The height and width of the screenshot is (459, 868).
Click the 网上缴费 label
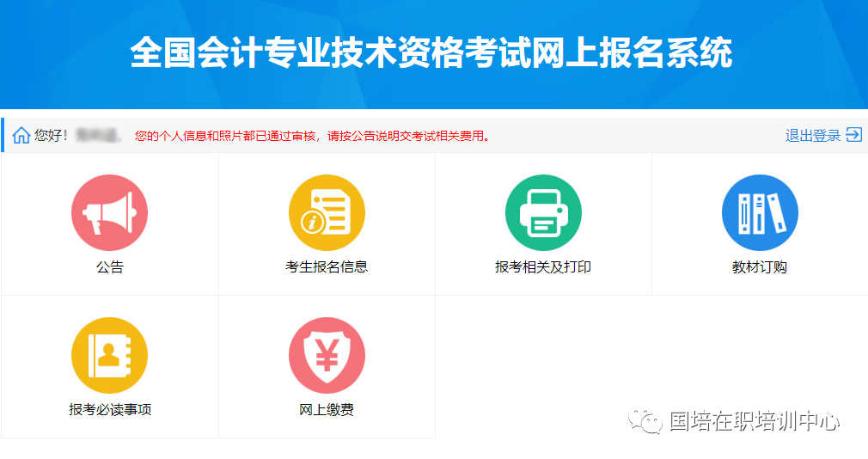pyautogui.click(x=327, y=409)
